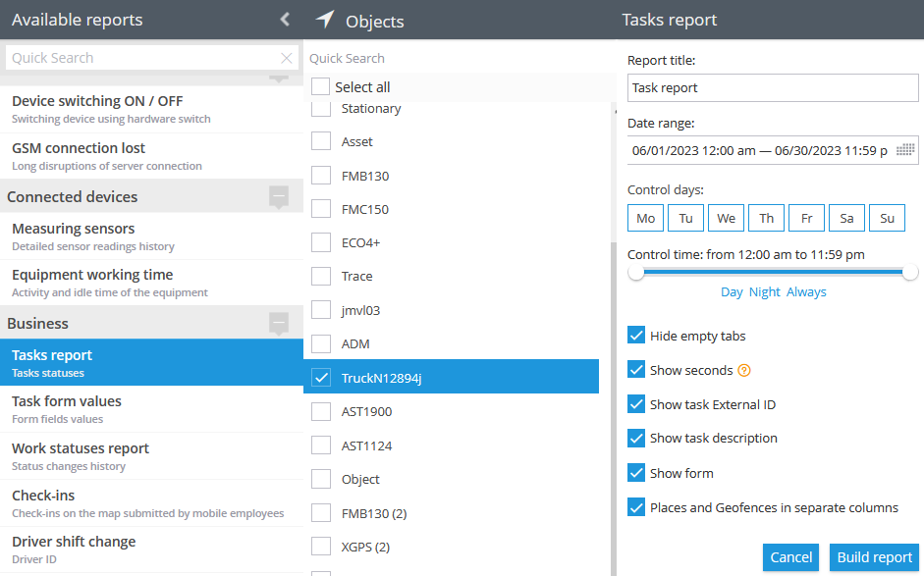Check the Stationary object checkbox
The image size is (924, 576).
[x=320, y=108]
